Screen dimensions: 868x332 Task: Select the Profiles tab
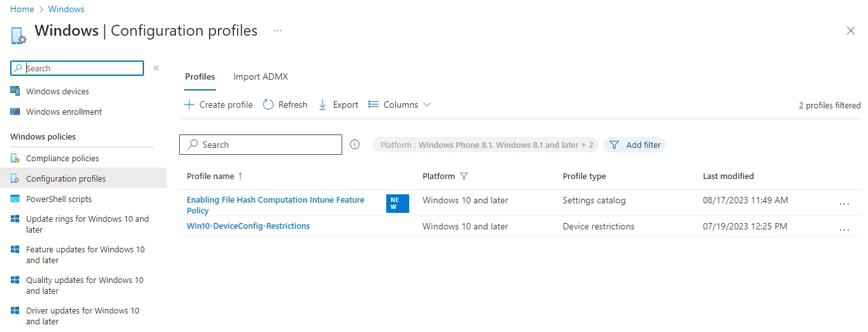[x=199, y=76]
